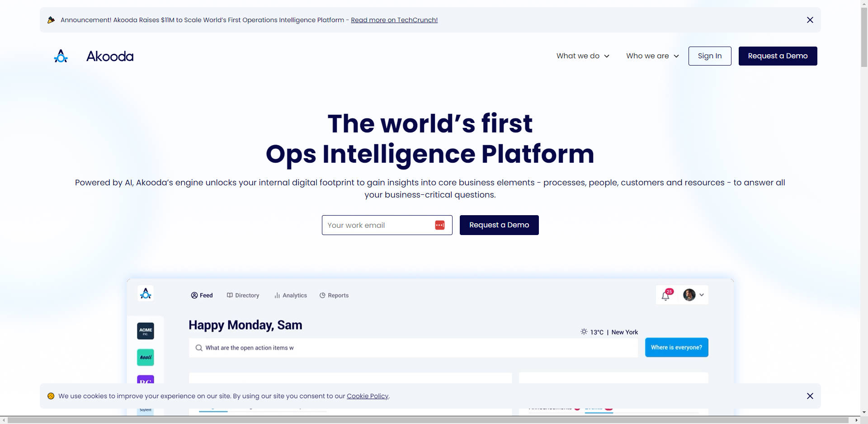Screen dimensions: 868x424
Task: Click the password manager icon in email field
Action: (439, 225)
